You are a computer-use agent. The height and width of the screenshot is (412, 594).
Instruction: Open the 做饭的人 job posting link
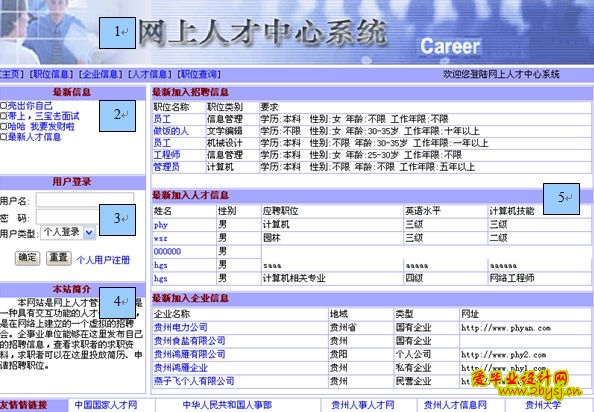coord(171,131)
